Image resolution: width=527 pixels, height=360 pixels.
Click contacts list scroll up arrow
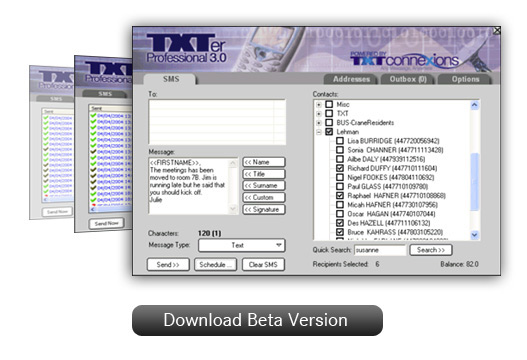pos(474,105)
